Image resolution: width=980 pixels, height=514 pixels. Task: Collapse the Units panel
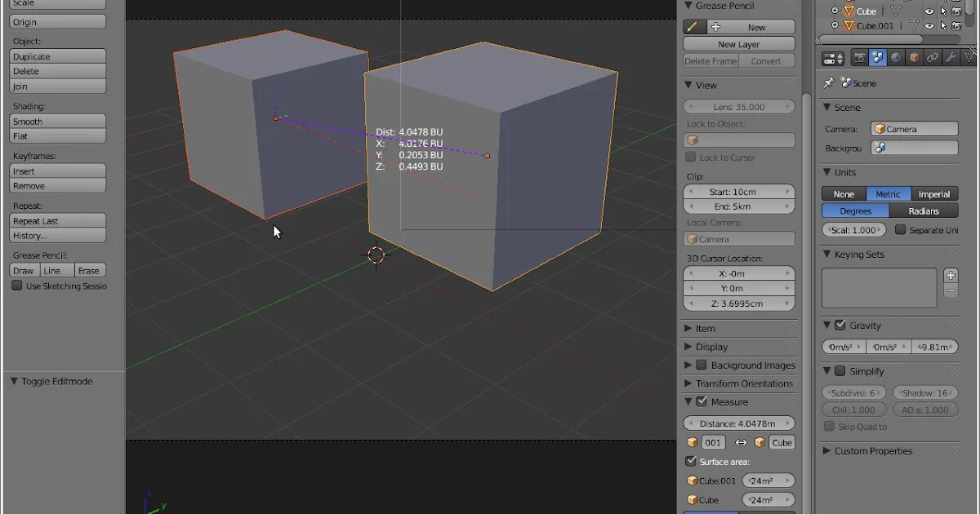826,172
